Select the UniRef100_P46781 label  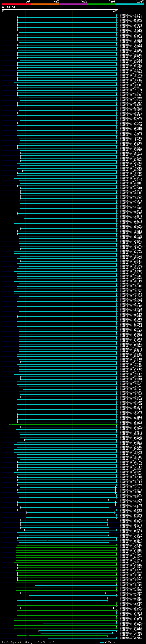click(131, 161)
